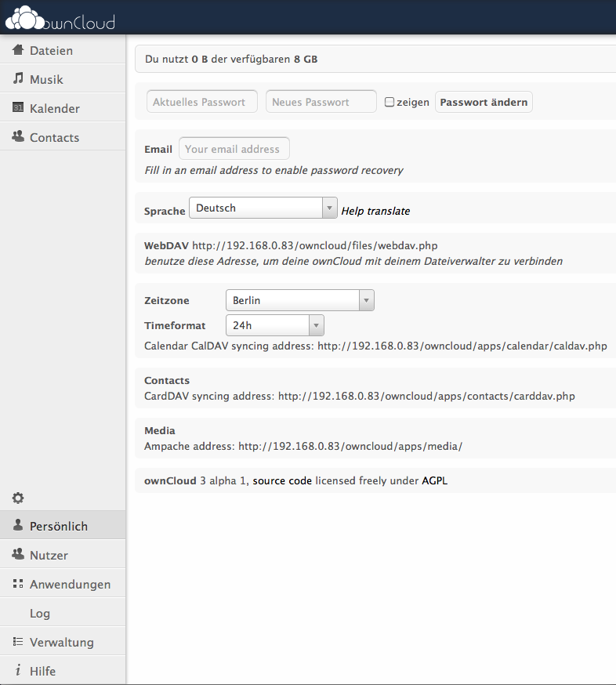Image resolution: width=616 pixels, height=685 pixels.
Task: Select Persönlich in the sidebar
Action: [59, 526]
